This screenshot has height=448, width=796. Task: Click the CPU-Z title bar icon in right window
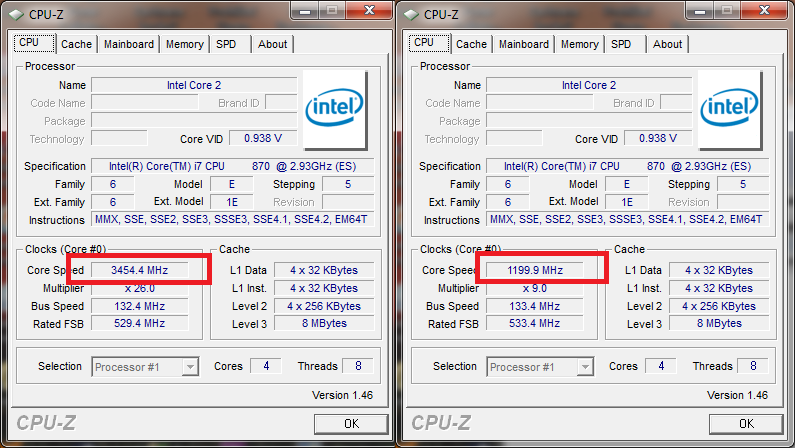(x=411, y=15)
